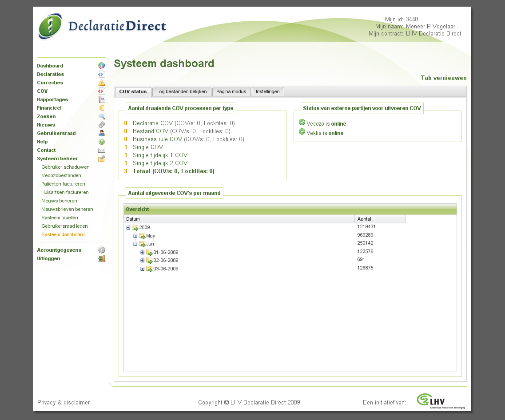Click the Nieuws icon in the sidebar
Screen dimensions: 505x420
[101, 125]
